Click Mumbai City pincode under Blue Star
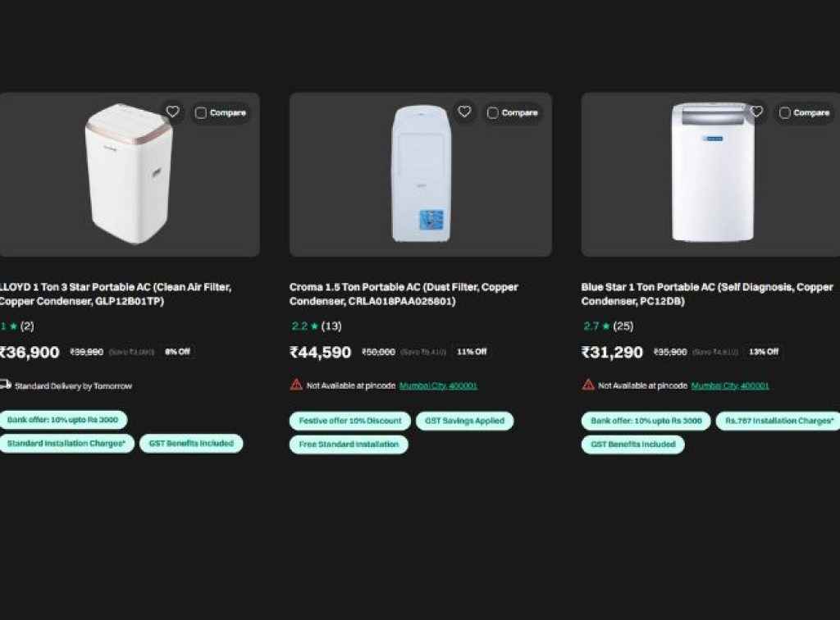Image resolution: width=840 pixels, height=620 pixels. tap(729, 385)
